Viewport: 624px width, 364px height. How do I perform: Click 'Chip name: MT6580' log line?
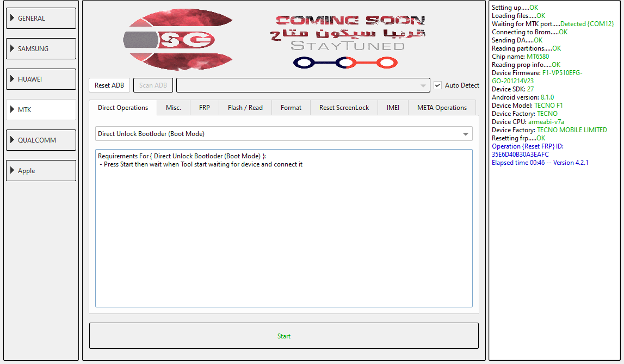520,57
